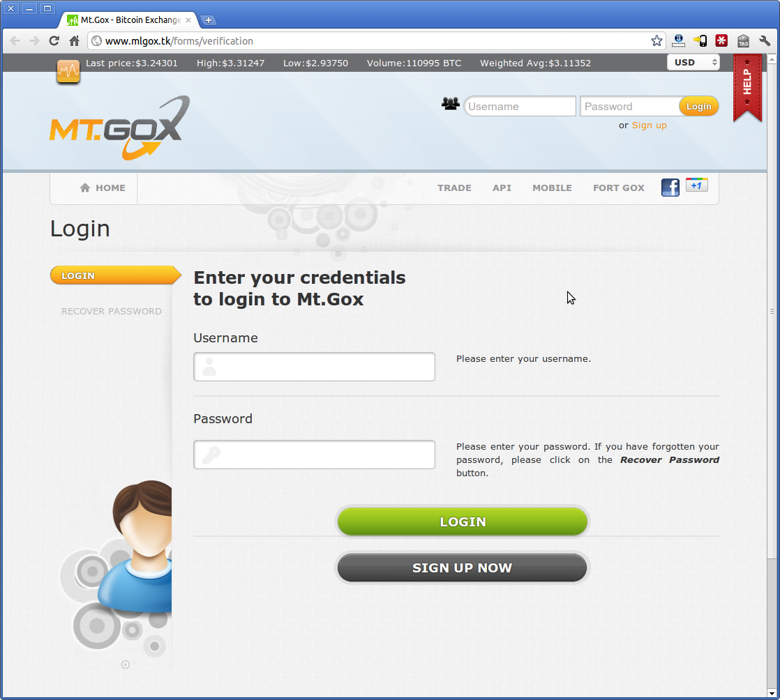Image resolution: width=780 pixels, height=700 pixels.
Task: Click the Google +1 icon
Action: click(696, 185)
